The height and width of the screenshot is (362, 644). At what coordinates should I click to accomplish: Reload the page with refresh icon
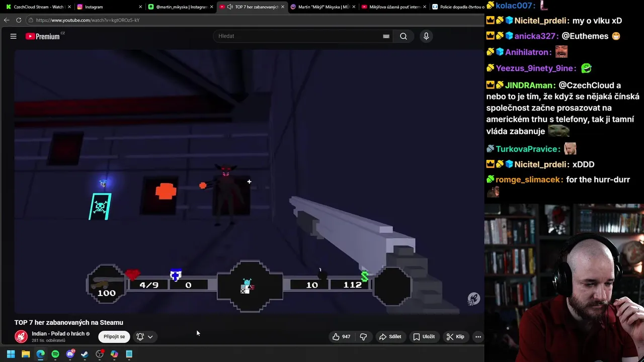point(19,20)
